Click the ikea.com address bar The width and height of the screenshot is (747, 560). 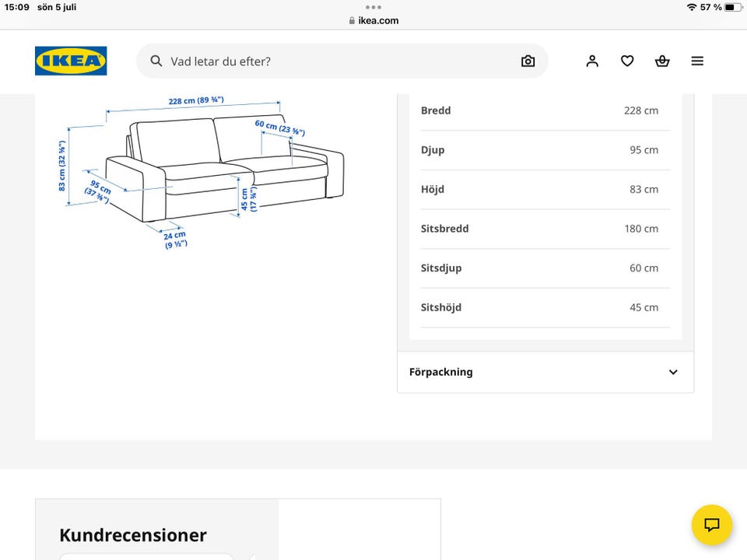pos(373,20)
